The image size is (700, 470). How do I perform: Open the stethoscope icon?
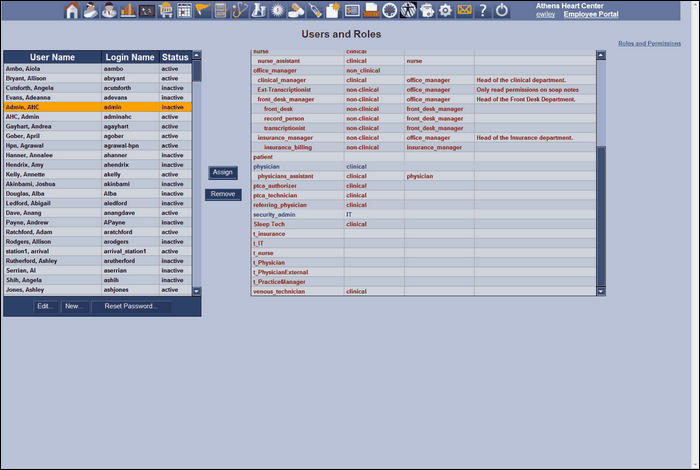coord(240,10)
